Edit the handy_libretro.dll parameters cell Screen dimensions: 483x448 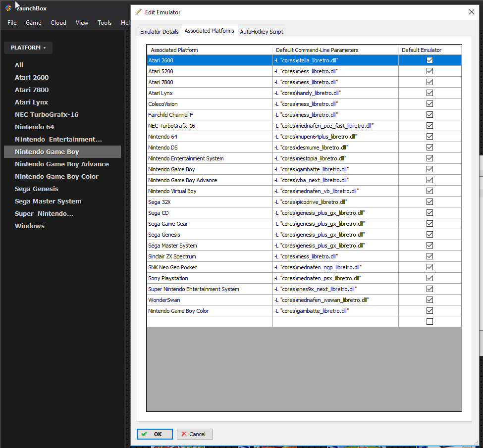click(x=335, y=93)
